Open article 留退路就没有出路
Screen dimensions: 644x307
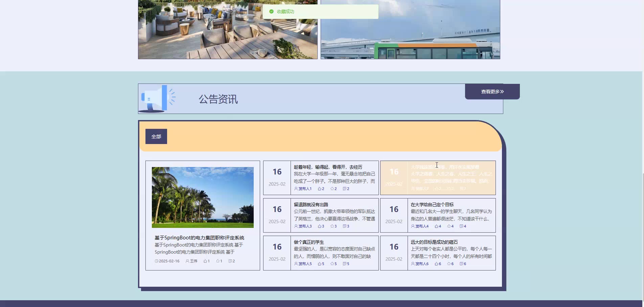click(311, 205)
